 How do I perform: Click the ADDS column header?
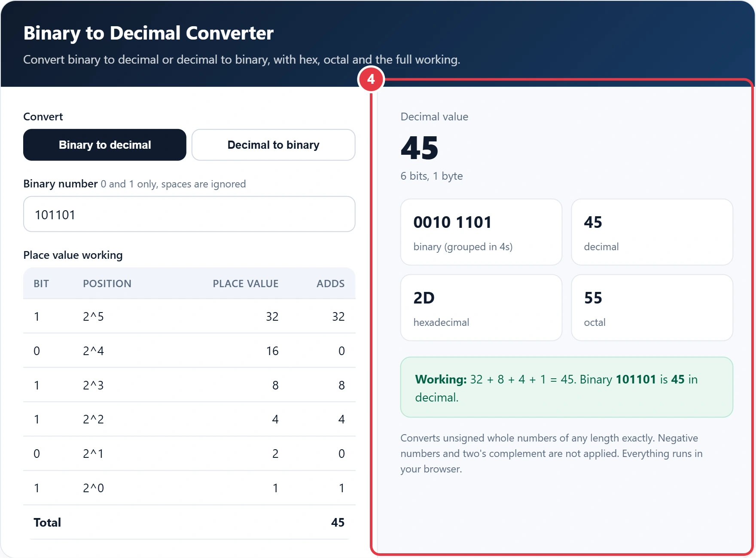tap(331, 283)
